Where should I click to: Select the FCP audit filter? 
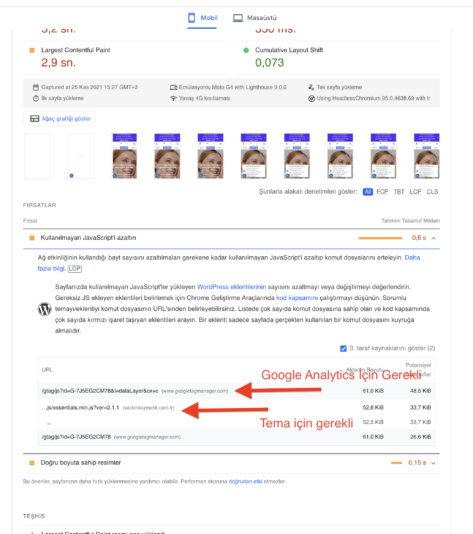click(x=382, y=192)
